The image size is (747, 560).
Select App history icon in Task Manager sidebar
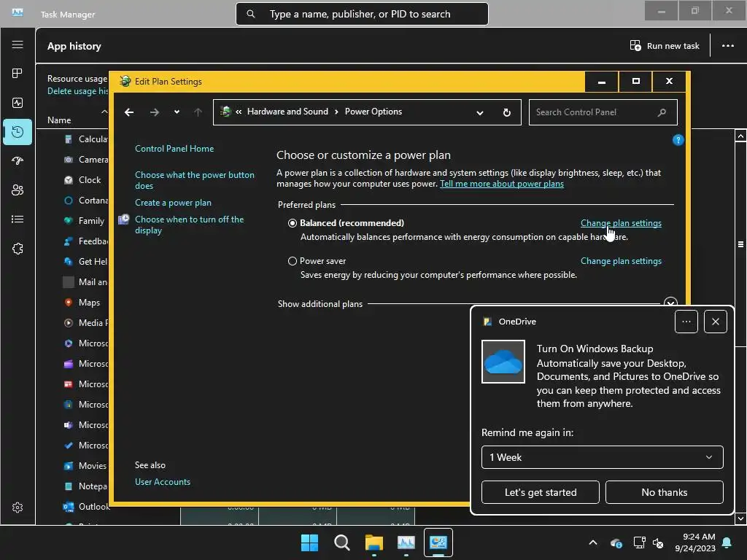(x=18, y=132)
